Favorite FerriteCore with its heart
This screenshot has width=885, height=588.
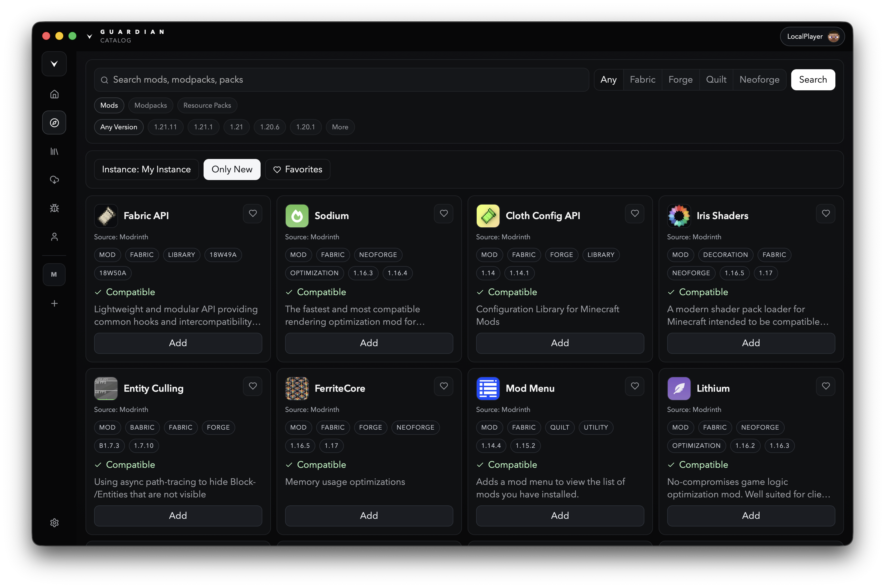click(x=444, y=386)
